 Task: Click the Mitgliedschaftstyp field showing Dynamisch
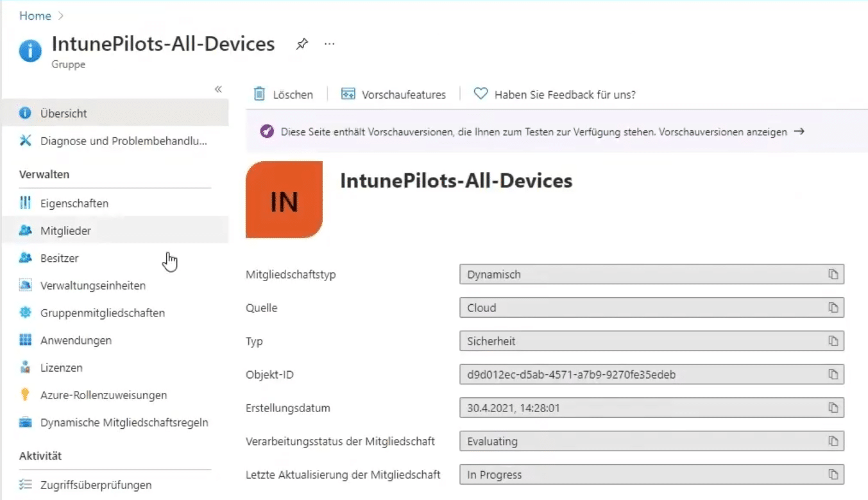[x=652, y=275]
